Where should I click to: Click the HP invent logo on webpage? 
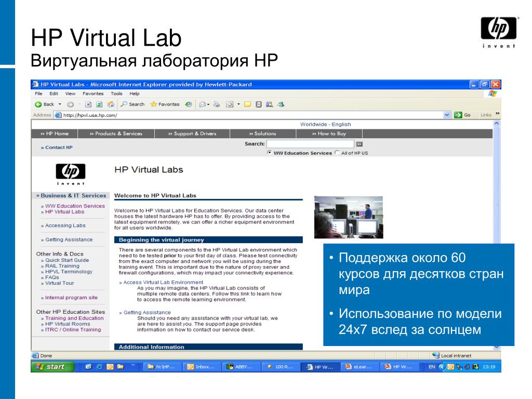pyautogui.click(x=71, y=174)
